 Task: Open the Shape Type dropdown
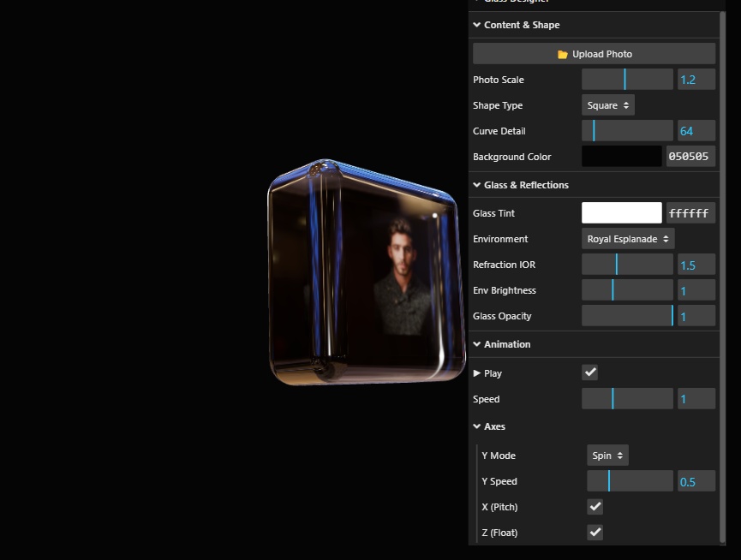pyautogui.click(x=607, y=104)
